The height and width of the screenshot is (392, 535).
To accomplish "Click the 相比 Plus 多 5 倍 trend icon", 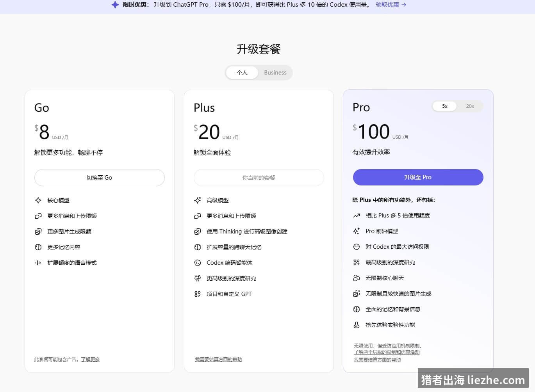I will (x=357, y=216).
